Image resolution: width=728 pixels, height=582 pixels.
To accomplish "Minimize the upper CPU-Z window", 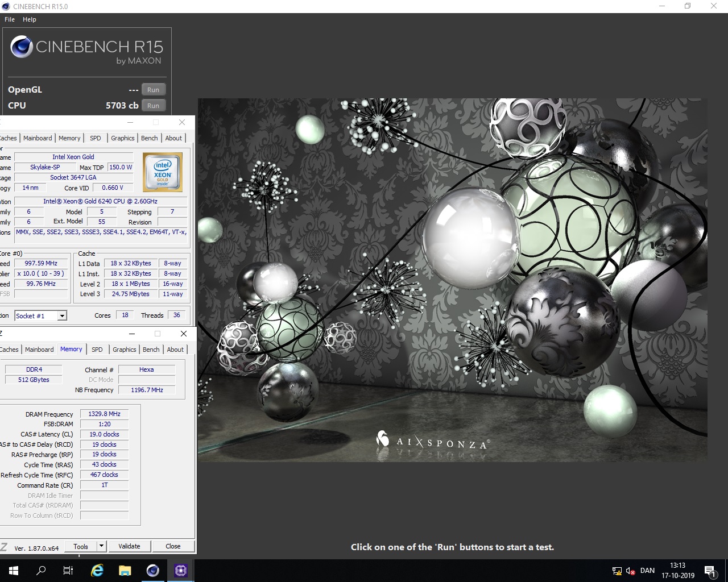I will pos(130,122).
